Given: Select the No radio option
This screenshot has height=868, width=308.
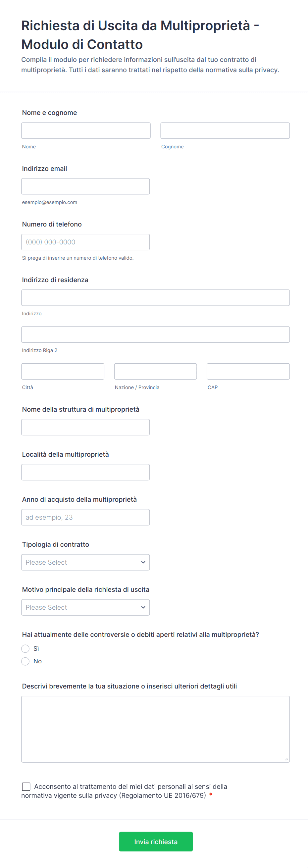Looking at the screenshot, I should tap(25, 661).
